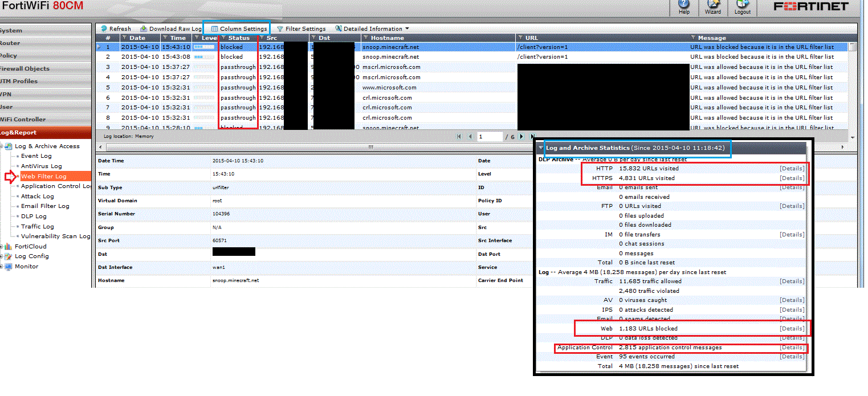
Task: Filter the Hostname column via funnel icon
Action: (x=366, y=38)
